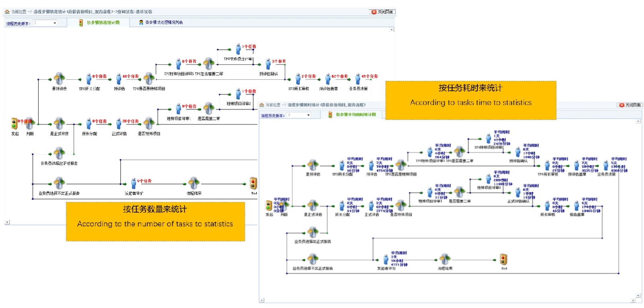
Task: Click left arrow of left window horizontal scrollbar
Action: coord(7,222)
